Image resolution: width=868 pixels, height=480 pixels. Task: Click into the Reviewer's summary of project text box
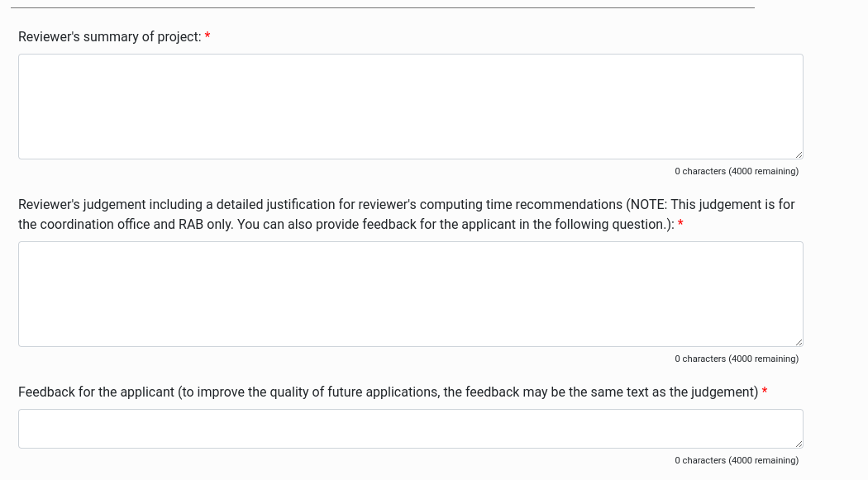click(x=411, y=107)
